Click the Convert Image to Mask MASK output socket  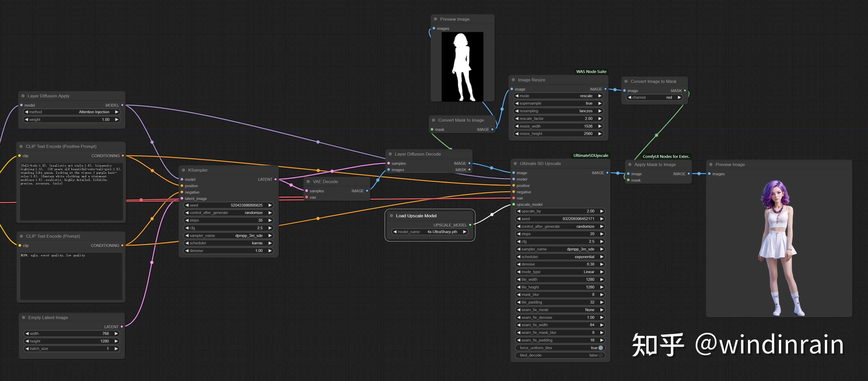(x=685, y=91)
